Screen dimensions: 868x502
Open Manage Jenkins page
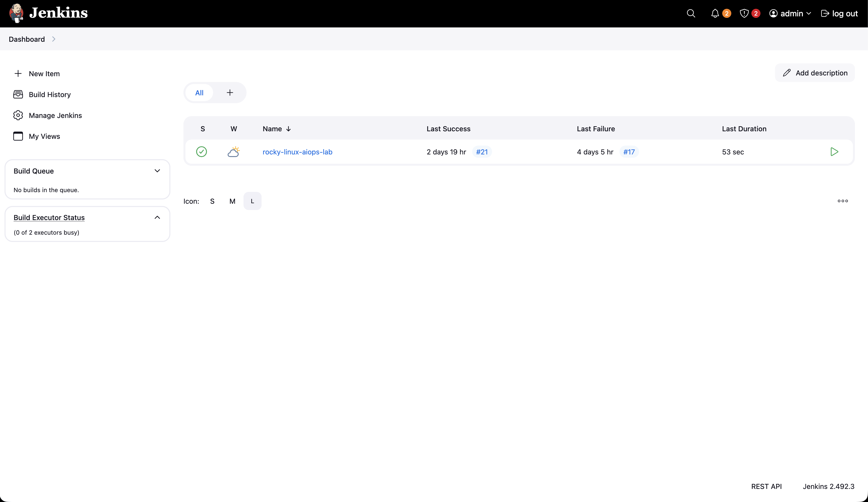pos(55,115)
